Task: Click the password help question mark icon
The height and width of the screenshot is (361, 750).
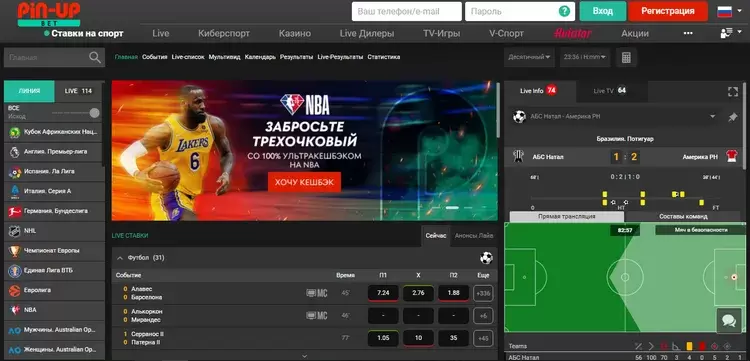Action: pos(565,11)
